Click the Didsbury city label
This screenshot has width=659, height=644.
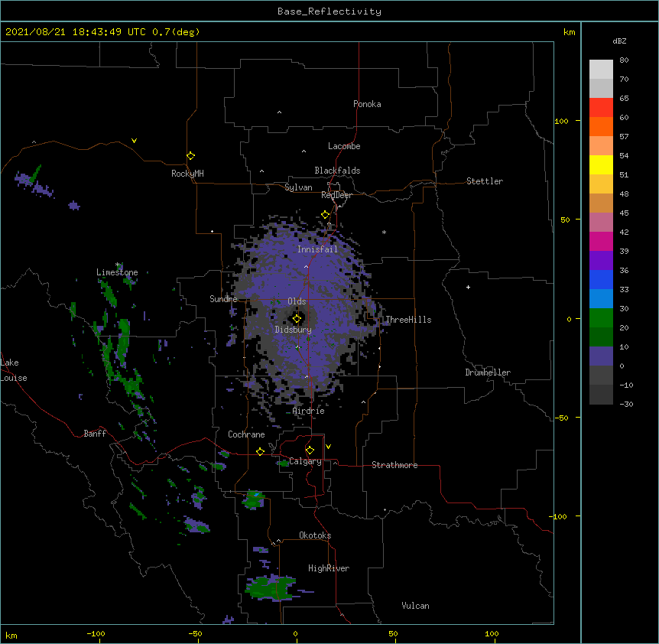[294, 330]
